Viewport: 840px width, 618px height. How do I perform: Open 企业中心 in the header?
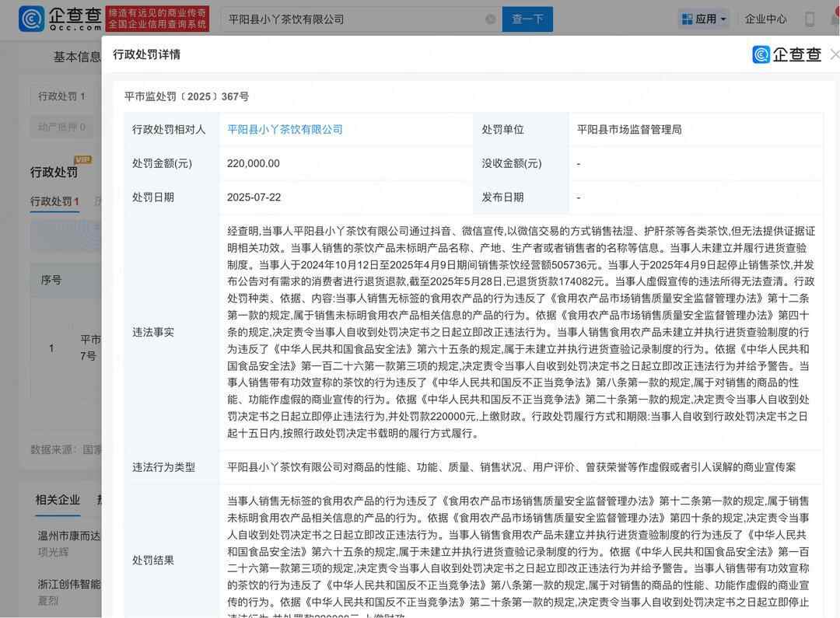coord(765,19)
